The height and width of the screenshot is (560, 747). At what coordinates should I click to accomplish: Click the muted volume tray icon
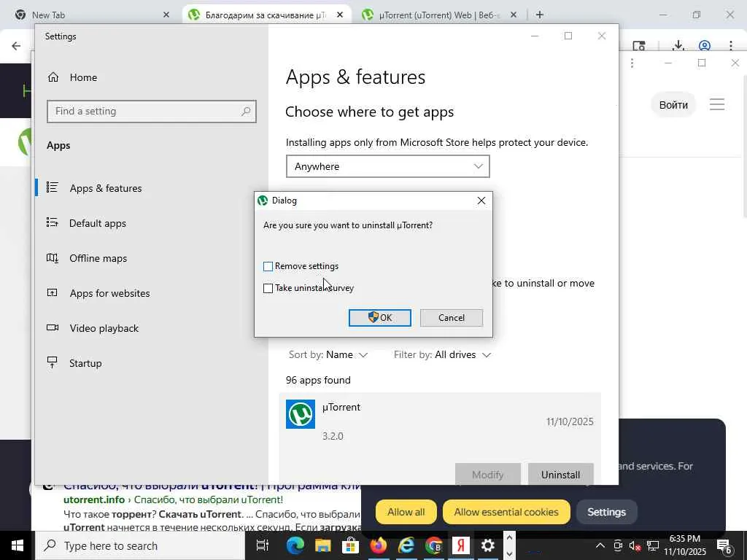click(x=635, y=545)
